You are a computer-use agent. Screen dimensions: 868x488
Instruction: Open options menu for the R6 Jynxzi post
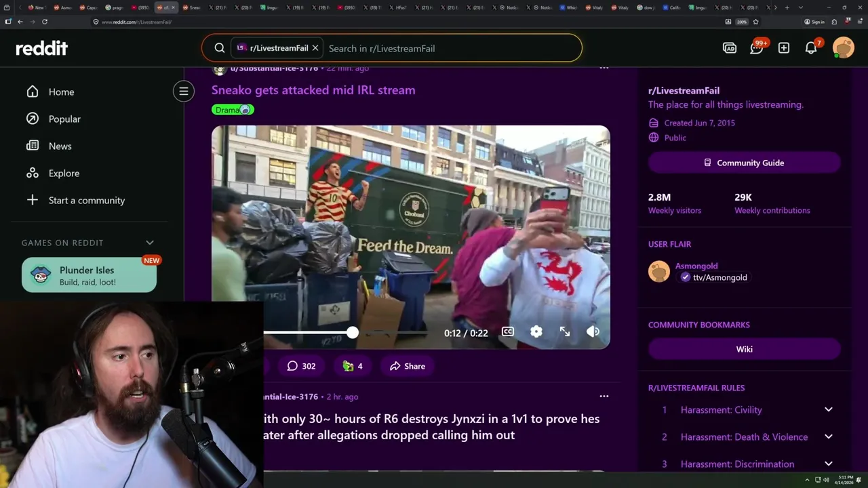(x=604, y=396)
